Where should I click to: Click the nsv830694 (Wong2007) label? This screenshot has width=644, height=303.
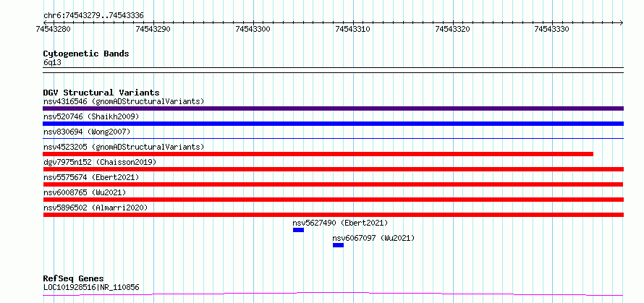click(x=86, y=132)
